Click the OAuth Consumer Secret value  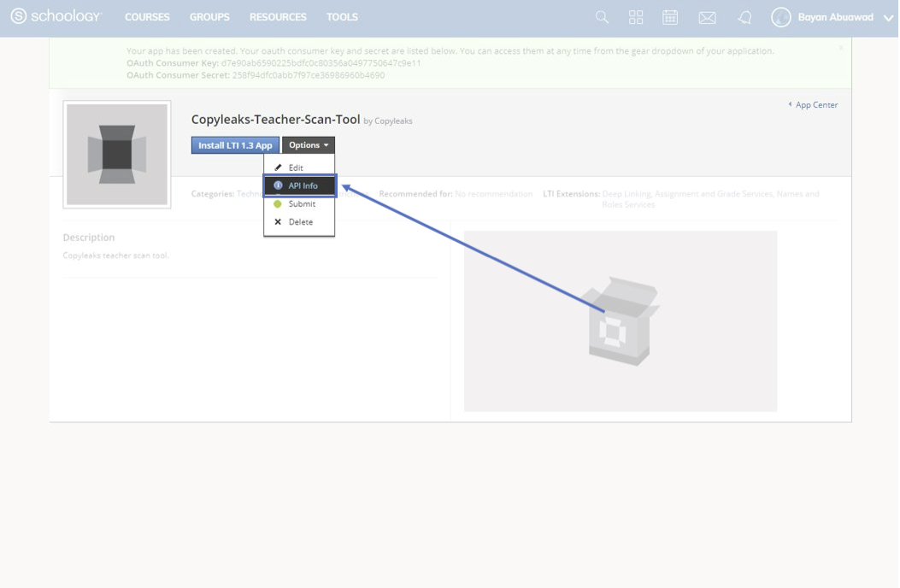309,75
